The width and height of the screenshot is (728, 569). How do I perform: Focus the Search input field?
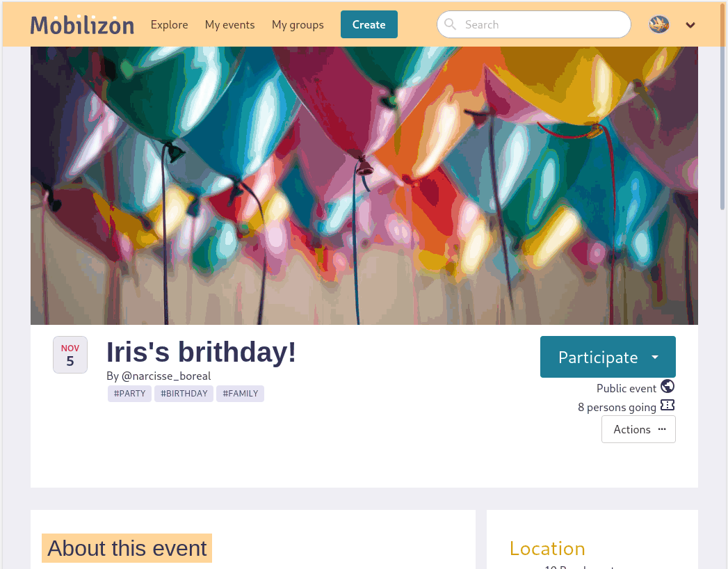click(542, 25)
